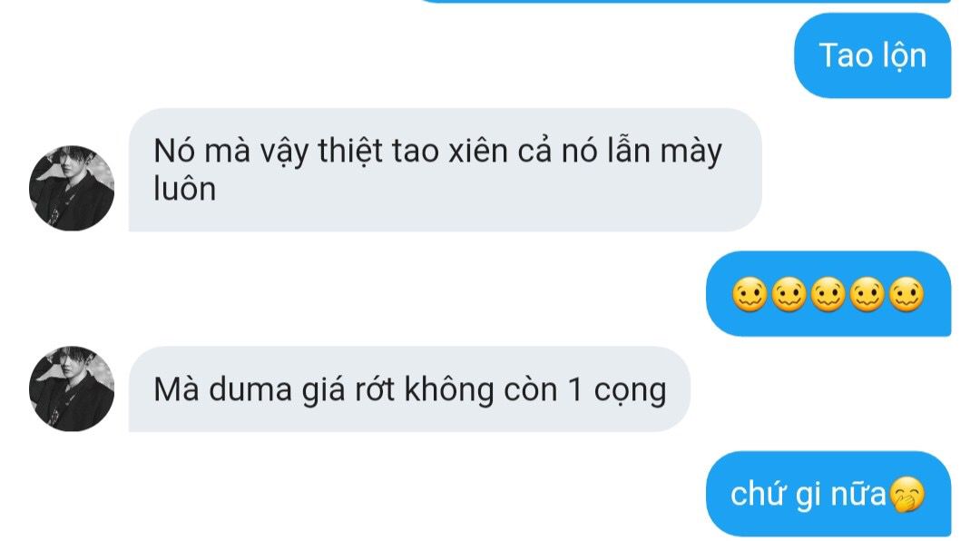Click the word 'xiên' in the received message
This screenshot has height=541, width=980.
click(477, 151)
